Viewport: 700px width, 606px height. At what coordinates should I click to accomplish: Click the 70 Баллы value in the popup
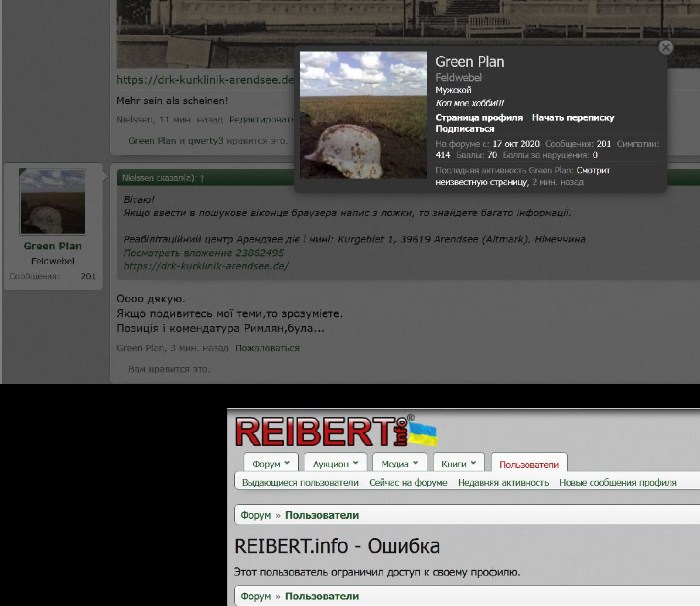[492, 155]
